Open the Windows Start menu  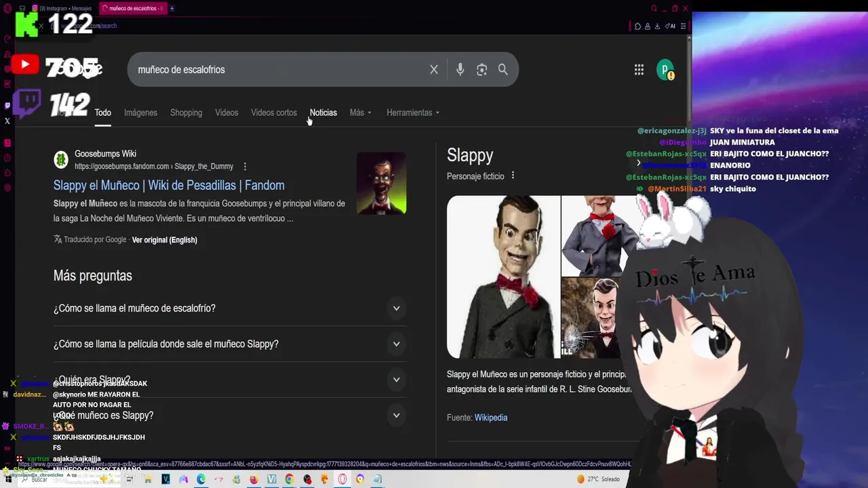click(x=9, y=479)
